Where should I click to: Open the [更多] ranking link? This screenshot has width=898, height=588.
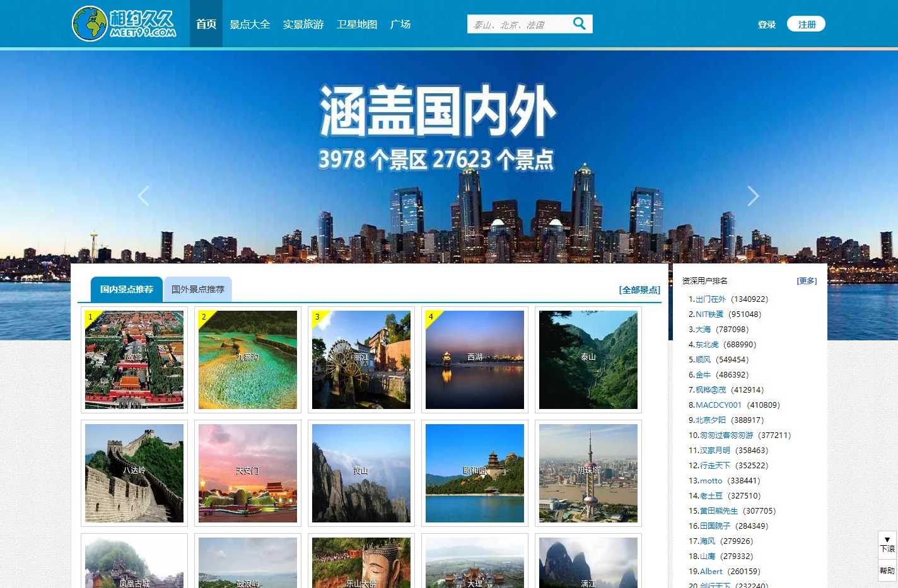[807, 281]
